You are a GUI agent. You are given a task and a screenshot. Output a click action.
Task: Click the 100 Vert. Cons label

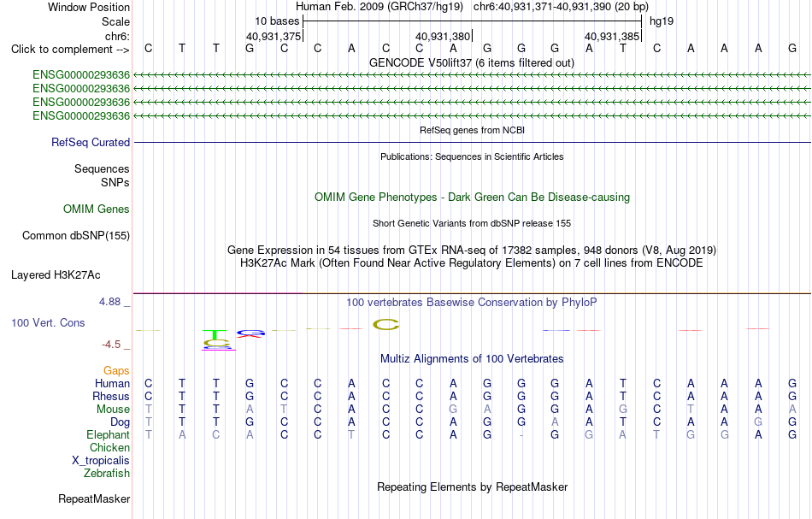point(48,322)
